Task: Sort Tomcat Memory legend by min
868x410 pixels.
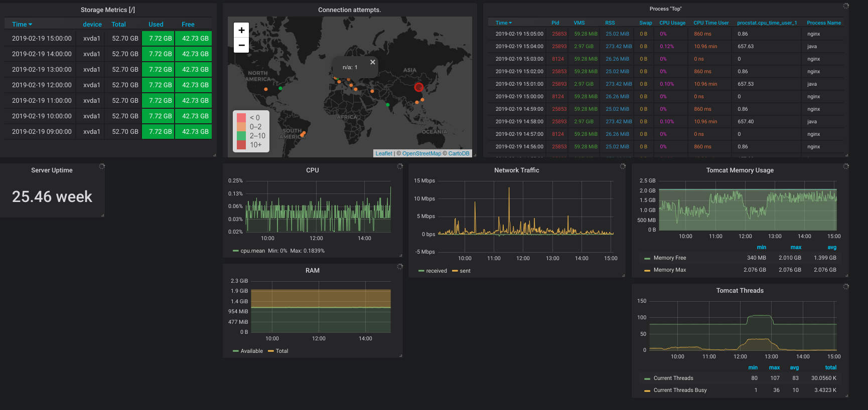Action: click(x=761, y=247)
